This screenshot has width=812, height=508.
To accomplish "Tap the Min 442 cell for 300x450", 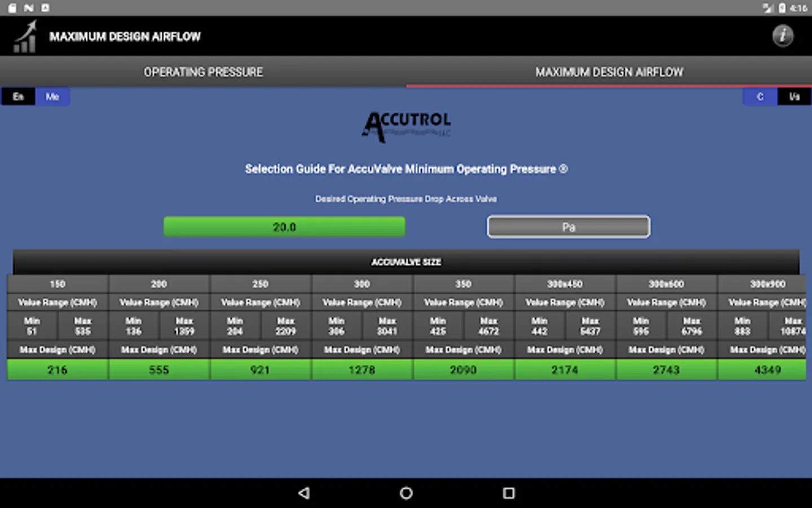I will tap(540, 326).
